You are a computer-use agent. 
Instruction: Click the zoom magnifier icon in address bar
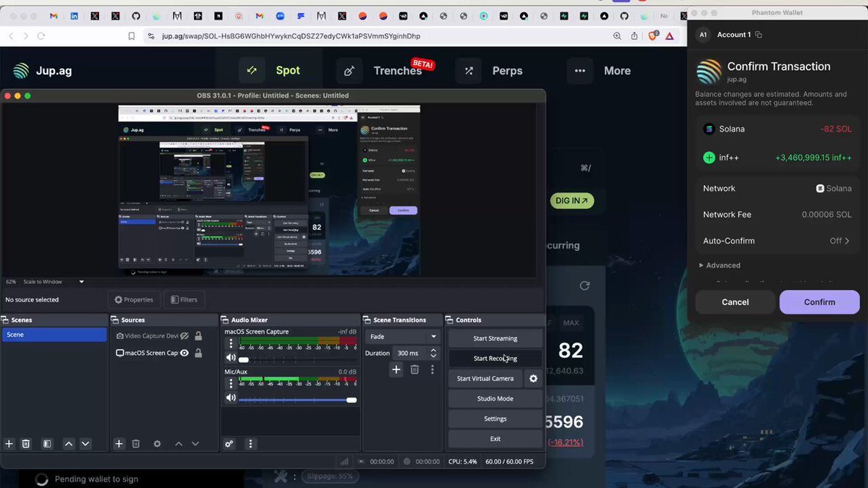tap(617, 35)
